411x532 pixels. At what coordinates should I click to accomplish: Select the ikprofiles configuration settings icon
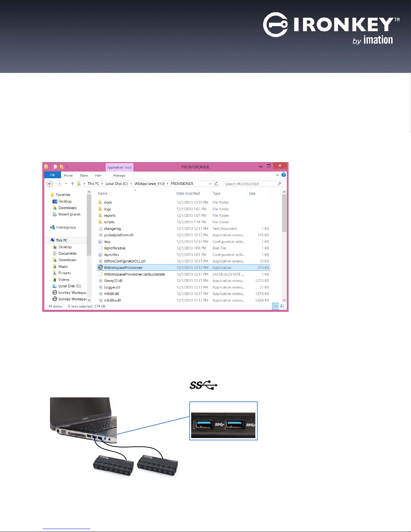tap(100, 254)
